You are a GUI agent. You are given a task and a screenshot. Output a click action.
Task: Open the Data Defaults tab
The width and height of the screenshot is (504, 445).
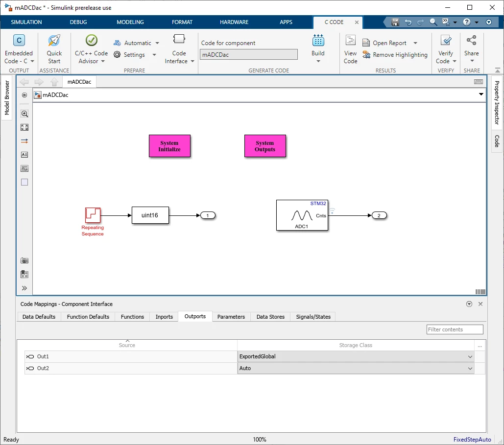39,317
